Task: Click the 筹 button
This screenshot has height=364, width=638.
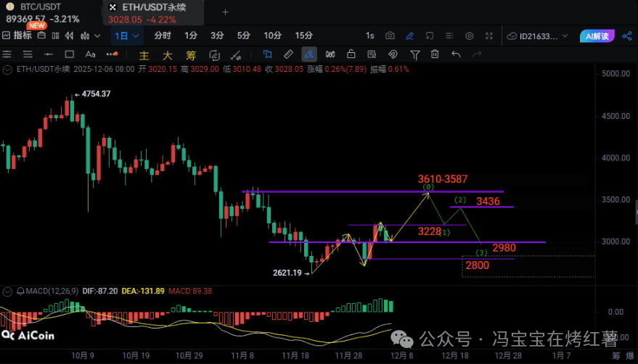Action: (x=191, y=55)
